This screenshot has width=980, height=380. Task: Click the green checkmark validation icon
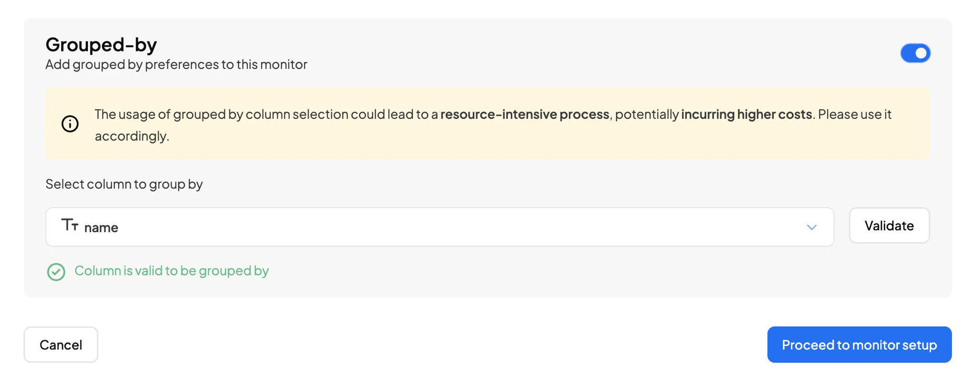click(56, 272)
